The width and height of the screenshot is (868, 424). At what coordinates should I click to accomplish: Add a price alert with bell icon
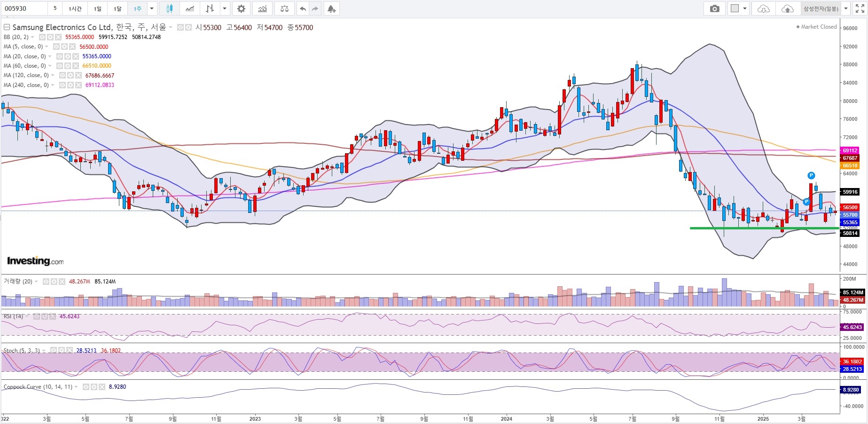click(x=331, y=8)
